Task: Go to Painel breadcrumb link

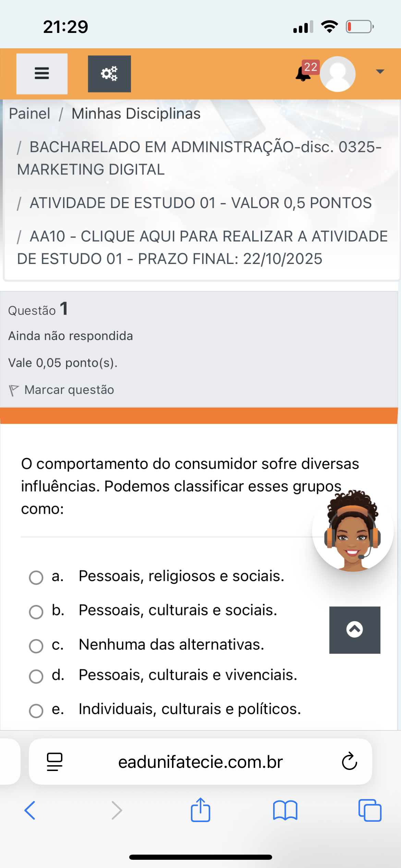Action: click(29, 113)
